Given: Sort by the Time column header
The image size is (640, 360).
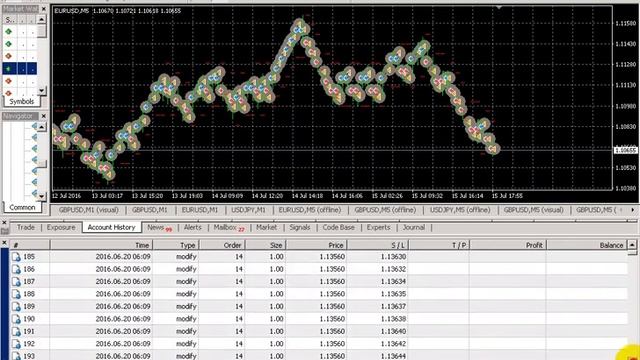Looking at the screenshot, I should coord(101,245).
